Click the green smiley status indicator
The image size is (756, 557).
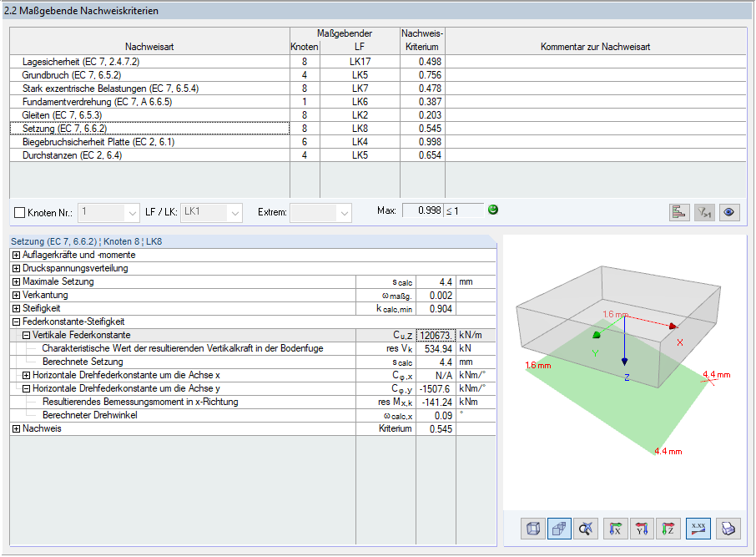click(x=493, y=210)
